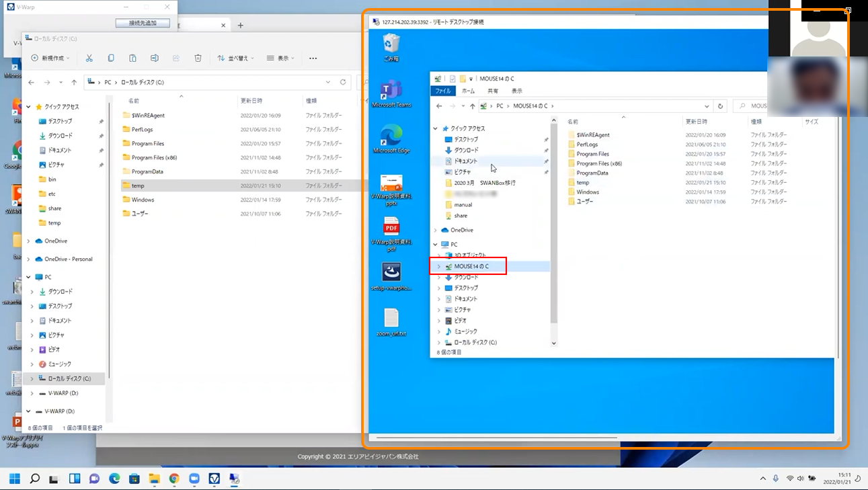Click the Windows Start button on the taskbar
Screen dimensions: 868x490
pyautogui.click(x=14, y=479)
